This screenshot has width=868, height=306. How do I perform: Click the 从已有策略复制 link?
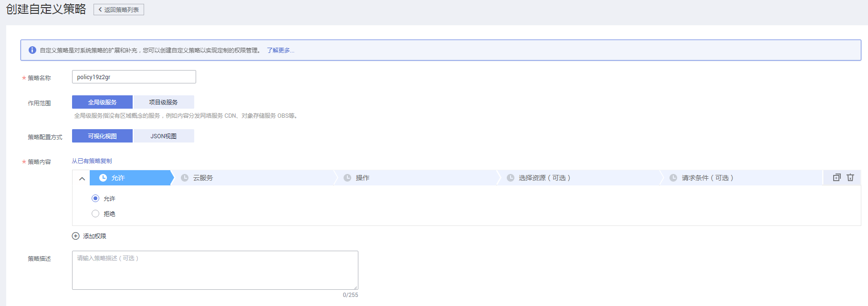tap(92, 161)
